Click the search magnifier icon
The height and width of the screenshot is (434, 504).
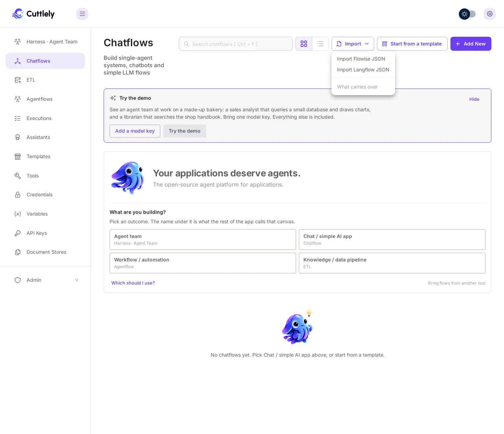187,44
